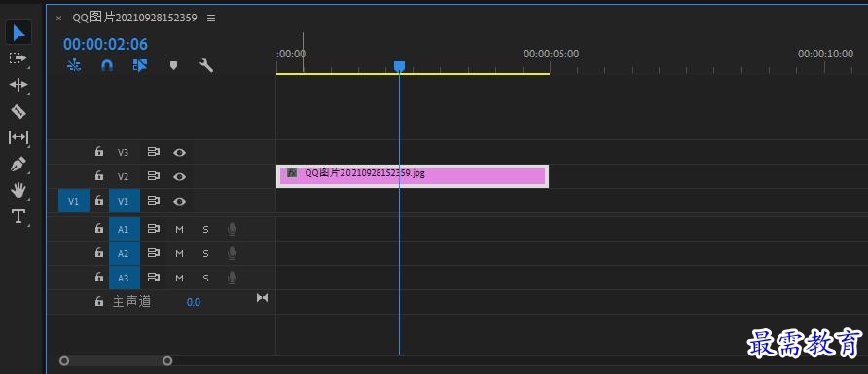Select the Razor tool
868x374 pixels.
pyautogui.click(x=18, y=111)
